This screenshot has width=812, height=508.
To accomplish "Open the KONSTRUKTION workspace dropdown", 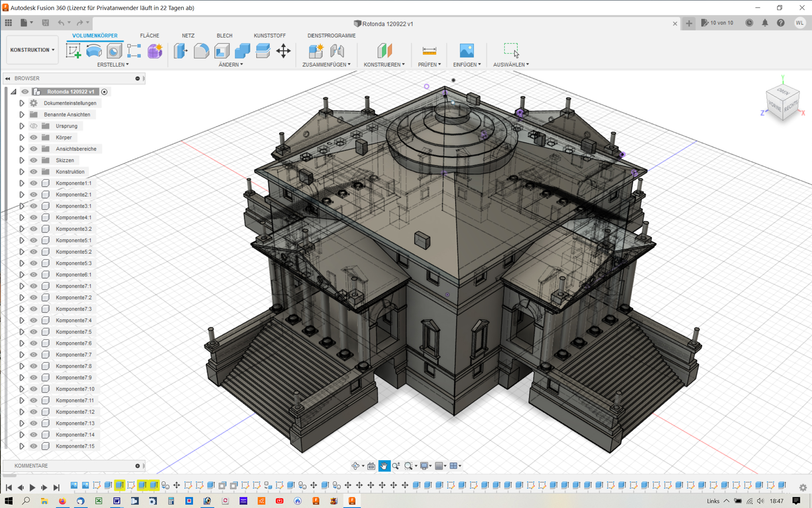I will pos(32,50).
